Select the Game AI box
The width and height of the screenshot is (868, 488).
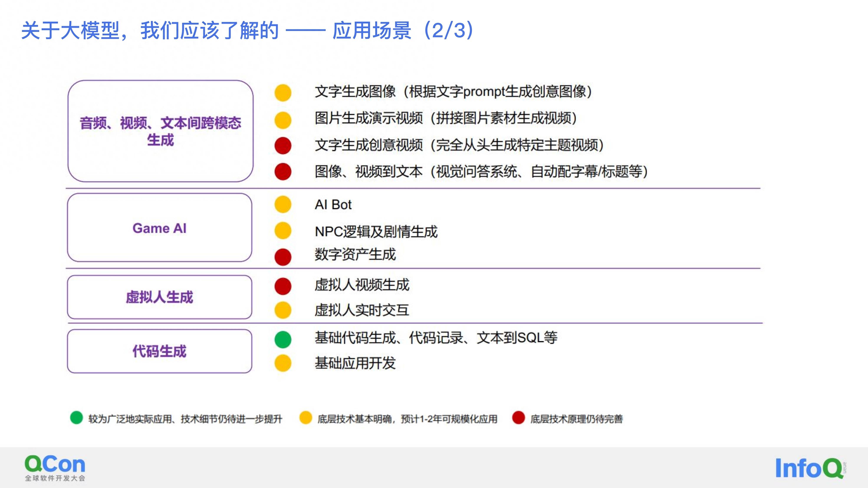click(x=160, y=228)
